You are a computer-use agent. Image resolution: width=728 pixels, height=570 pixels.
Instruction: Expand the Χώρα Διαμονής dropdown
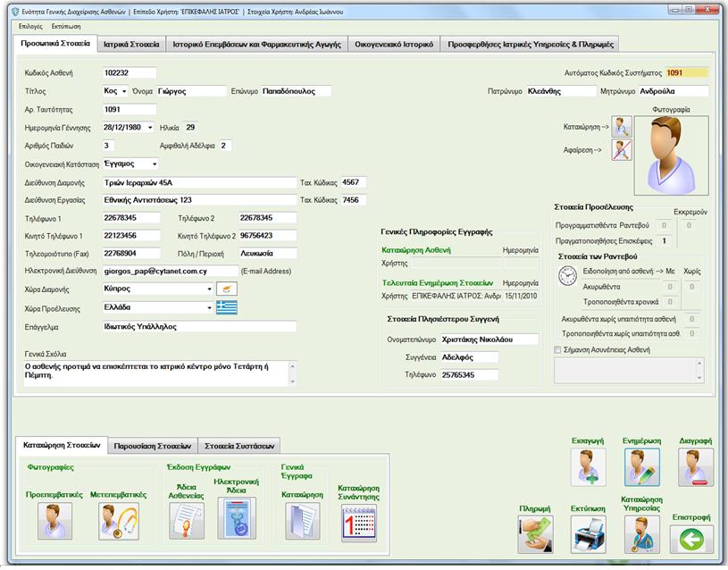pyautogui.click(x=209, y=289)
